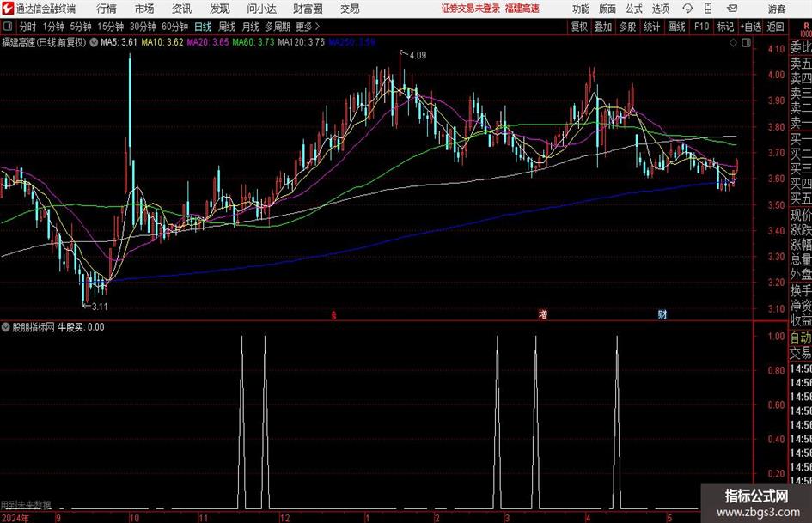The width and height of the screenshot is (812, 523).
Task: Click the MA60: 3.73 indicator label
Action: pos(253,42)
